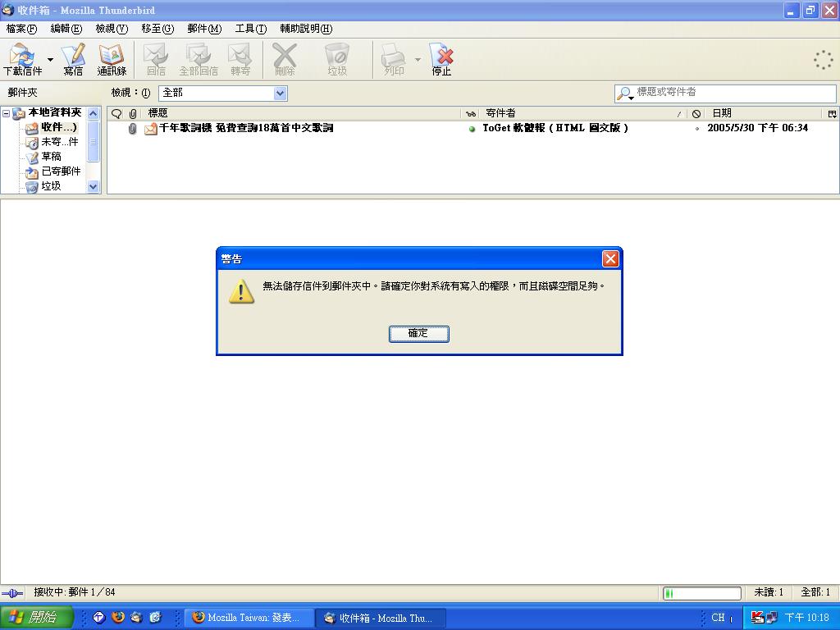The height and width of the screenshot is (630, 840).
Task: Select the 未寄...件 unsent folder
Action: point(59,142)
